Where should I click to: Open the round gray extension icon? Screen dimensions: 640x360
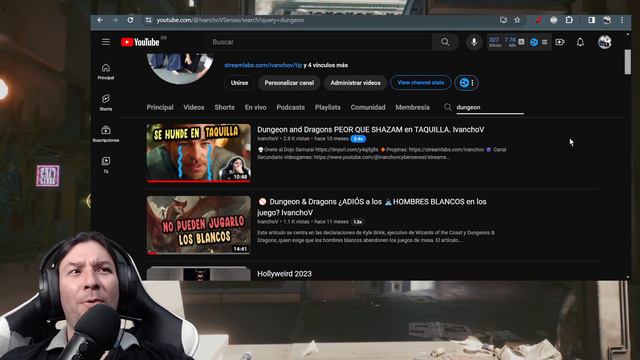pos(553,20)
